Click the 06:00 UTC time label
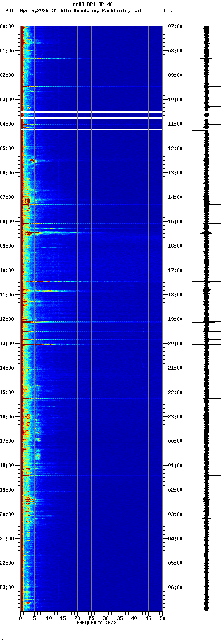 (x=175, y=587)
